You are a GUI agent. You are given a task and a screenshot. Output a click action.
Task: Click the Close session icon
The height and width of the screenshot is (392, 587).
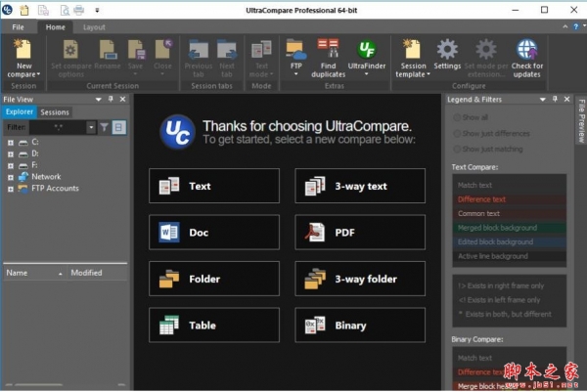162,50
